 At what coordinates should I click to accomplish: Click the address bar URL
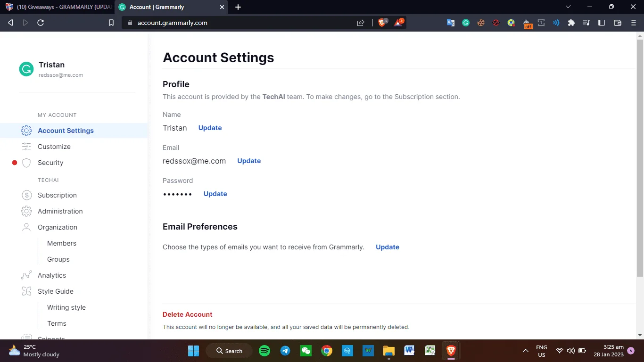[x=173, y=23]
